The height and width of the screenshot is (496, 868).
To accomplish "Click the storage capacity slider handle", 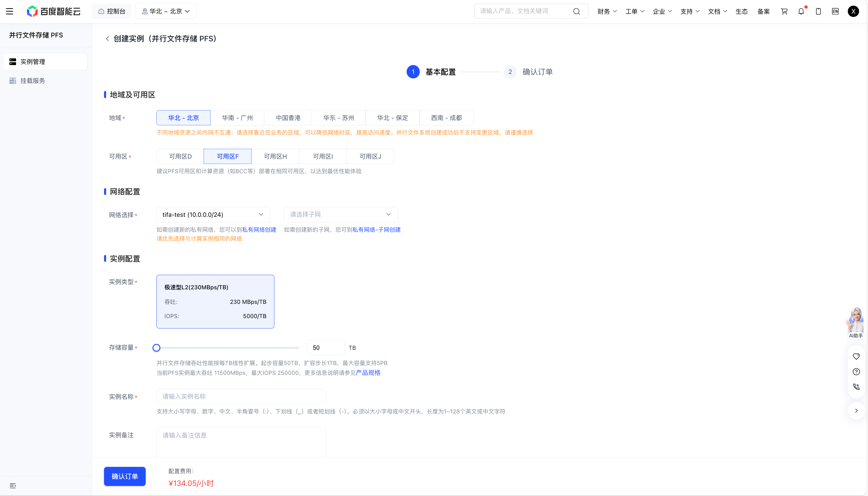I will coord(156,348).
